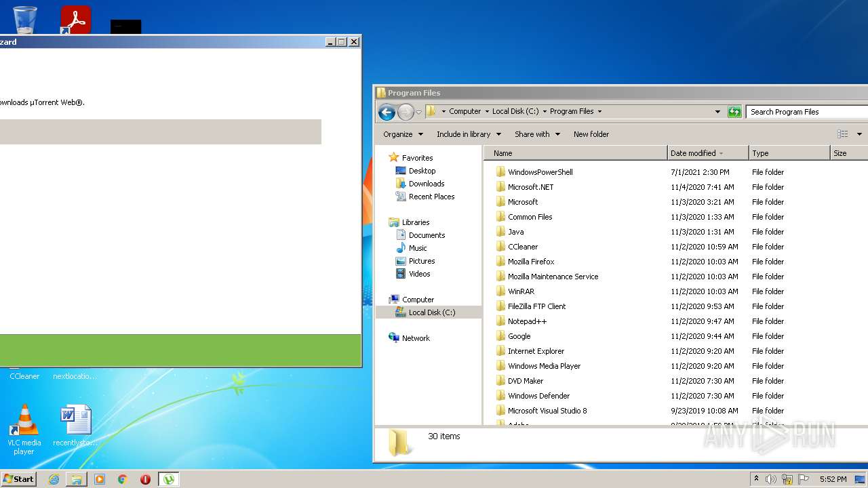Select Computer in navigation pane
Viewport: 868px width, 488px height.
(418, 300)
